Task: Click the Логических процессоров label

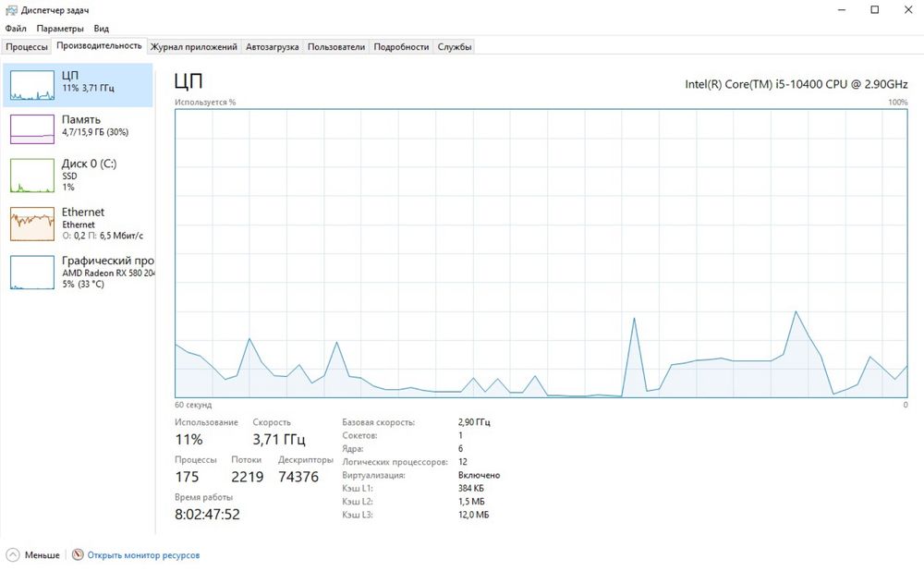Action: coord(395,462)
